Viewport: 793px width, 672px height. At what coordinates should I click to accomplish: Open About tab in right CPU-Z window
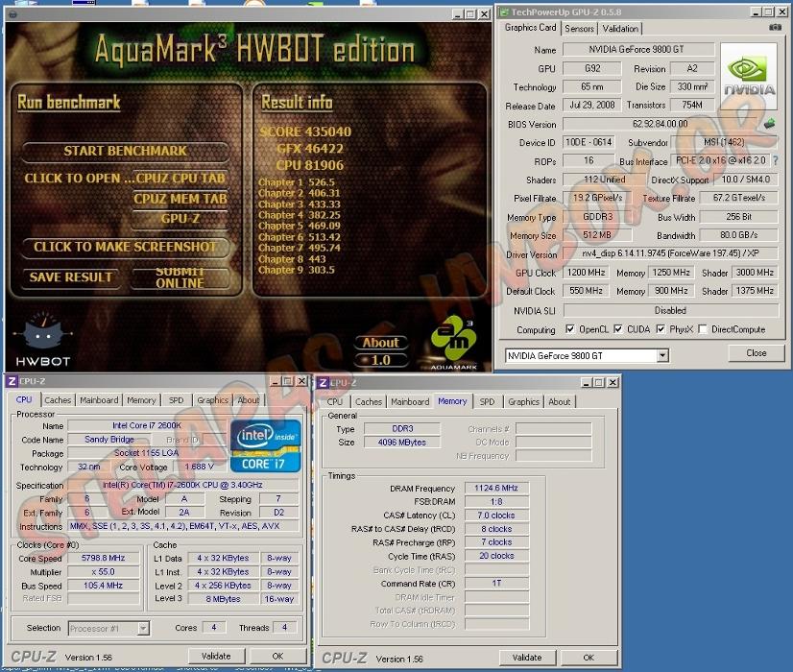coord(560,401)
